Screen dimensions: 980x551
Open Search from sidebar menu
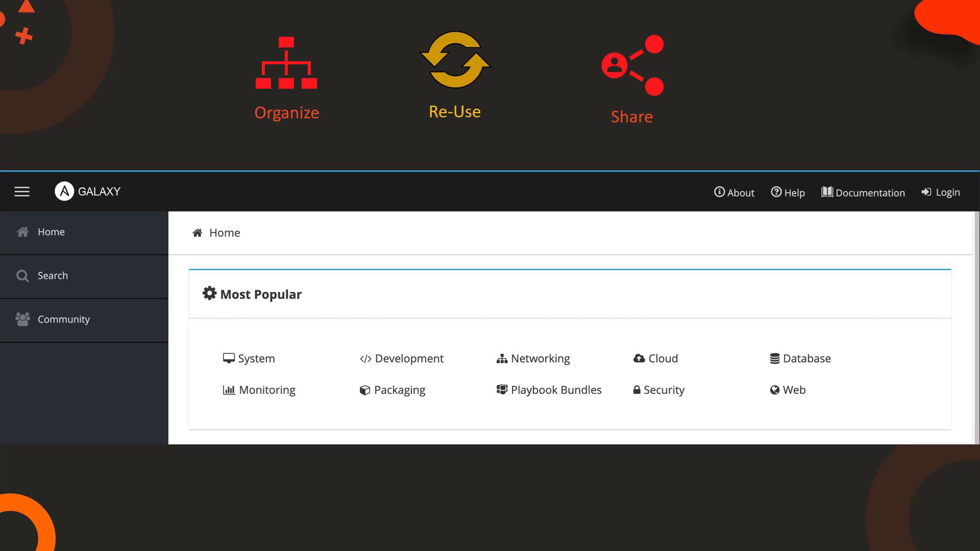click(53, 276)
